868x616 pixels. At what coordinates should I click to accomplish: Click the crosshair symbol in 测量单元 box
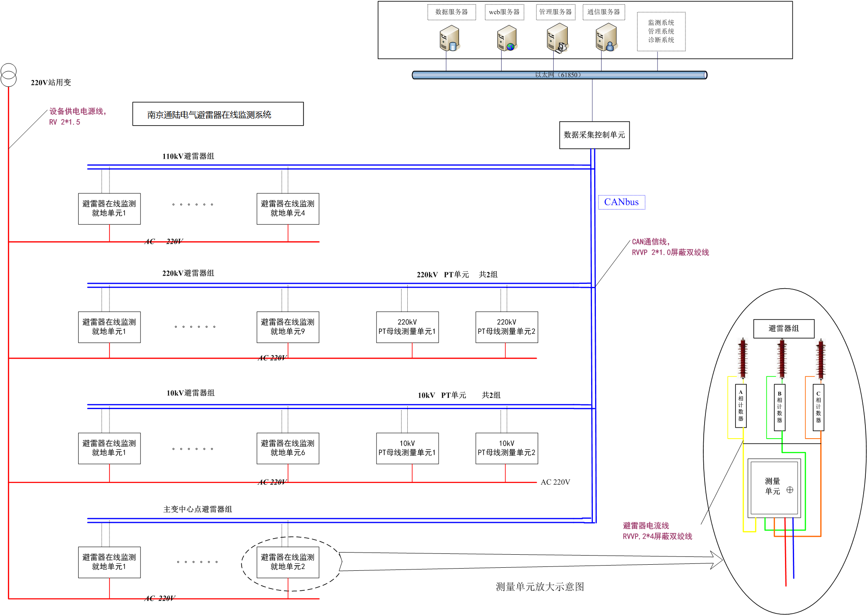pos(790,490)
